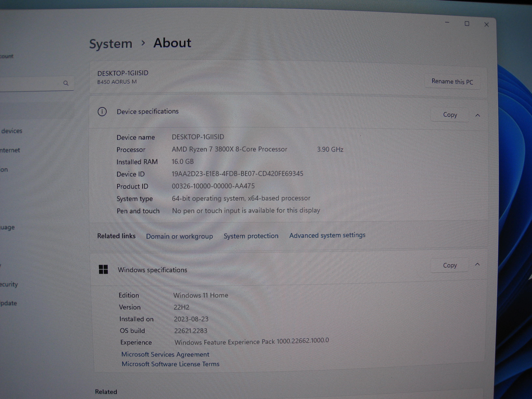
Task: Click the Windows specifications header
Action: tap(153, 270)
